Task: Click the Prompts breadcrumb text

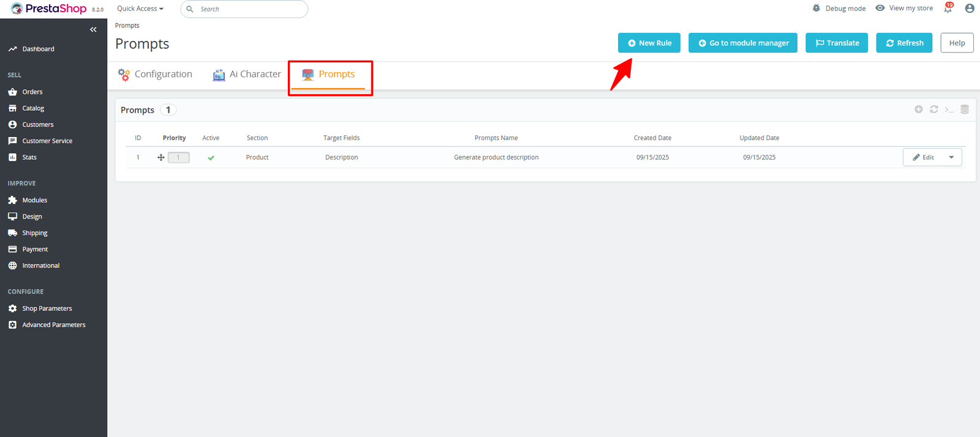Action: (127, 26)
